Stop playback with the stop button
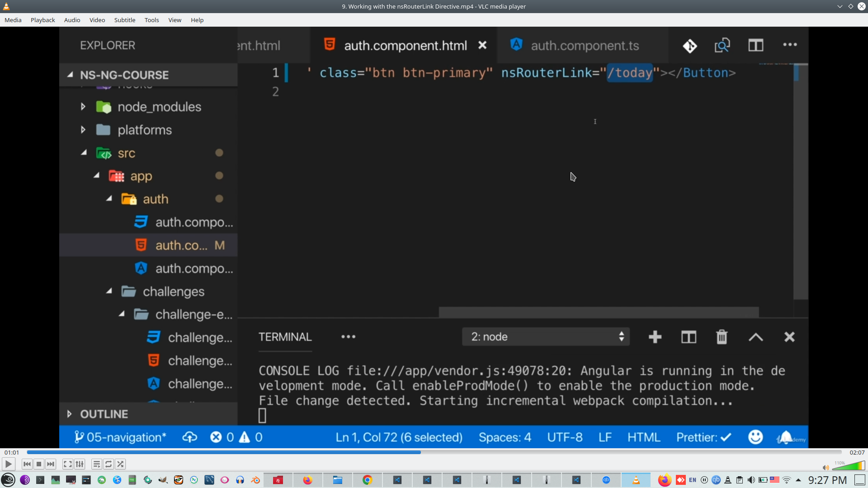The image size is (868, 488). (x=39, y=464)
